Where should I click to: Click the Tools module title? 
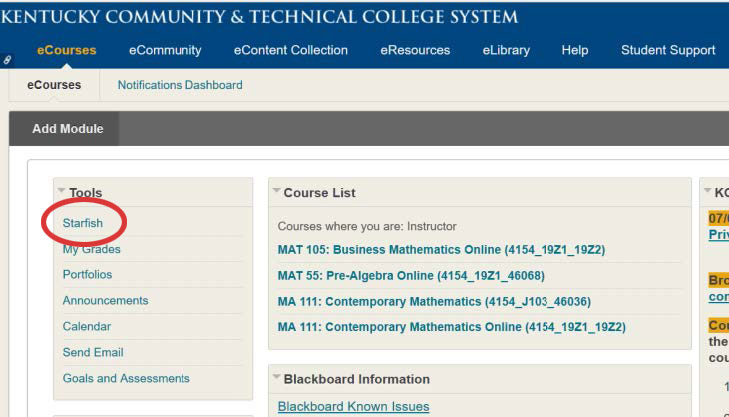click(86, 192)
